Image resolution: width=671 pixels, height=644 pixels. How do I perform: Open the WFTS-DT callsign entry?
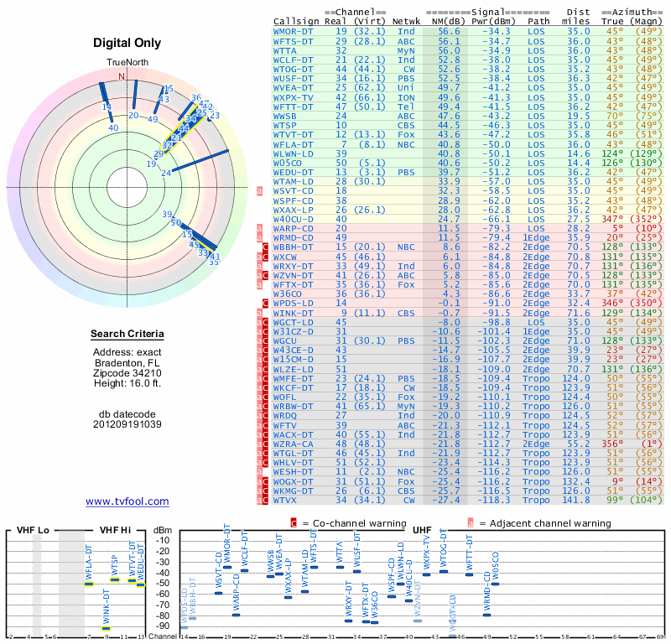[x=293, y=41]
